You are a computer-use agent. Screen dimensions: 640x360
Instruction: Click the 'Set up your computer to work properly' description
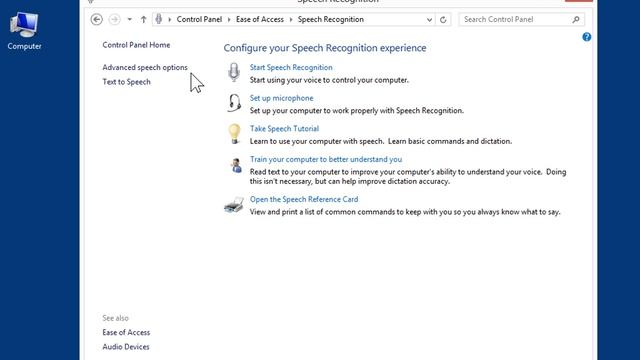pos(357,110)
